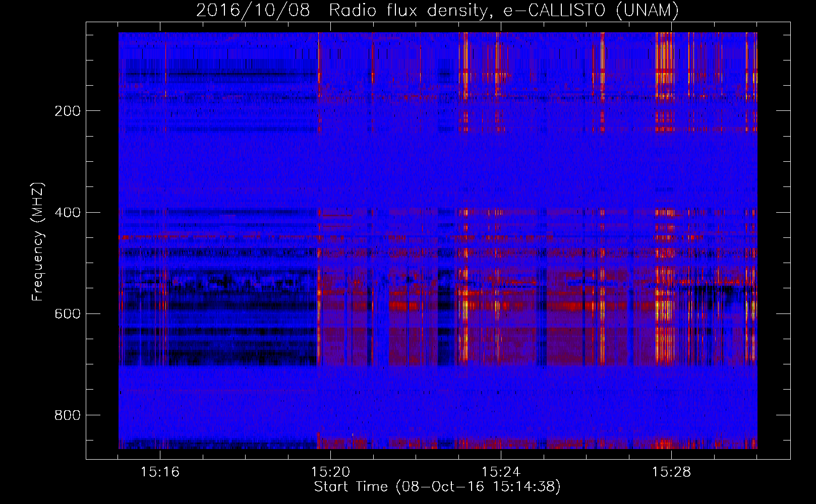
Task: Click the '200' frequency tick label
Action: (x=67, y=111)
